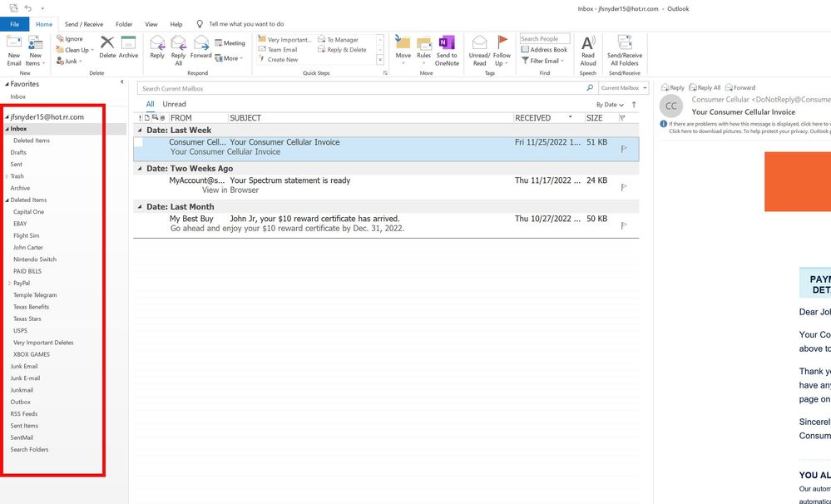Show All messages filter
Image resolution: width=831 pixels, height=504 pixels.
tap(150, 104)
